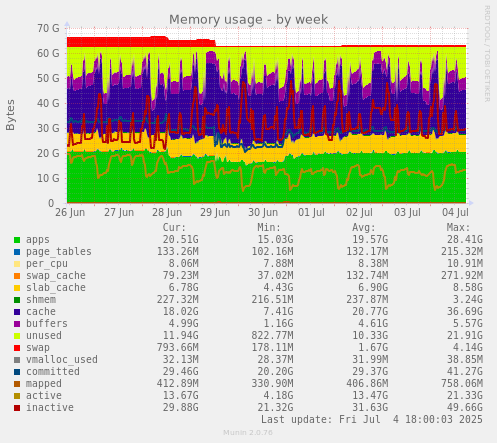Viewport: 497px width, 443px height.
Task: Click the '50 G' axis label
Action: point(48,78)
